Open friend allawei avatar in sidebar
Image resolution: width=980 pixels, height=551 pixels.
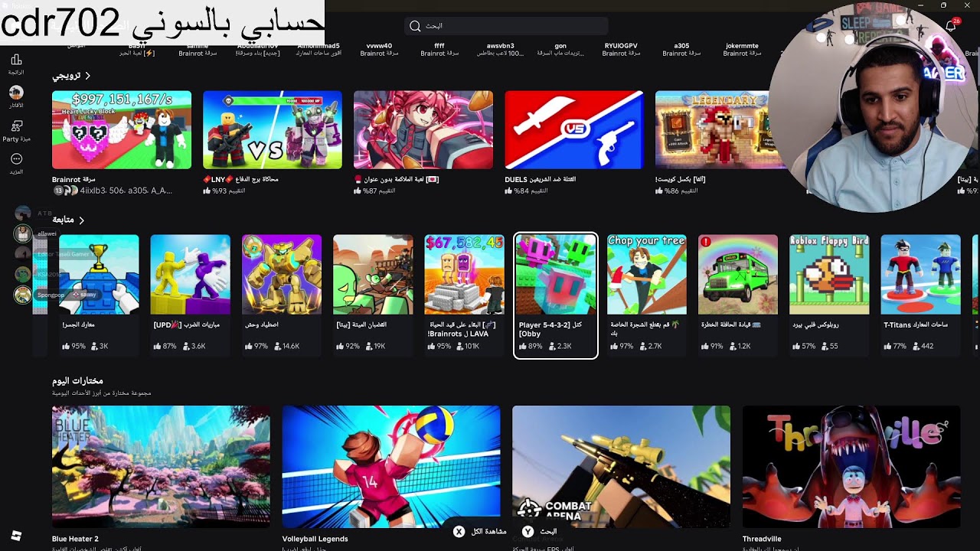tap(23, 234)
